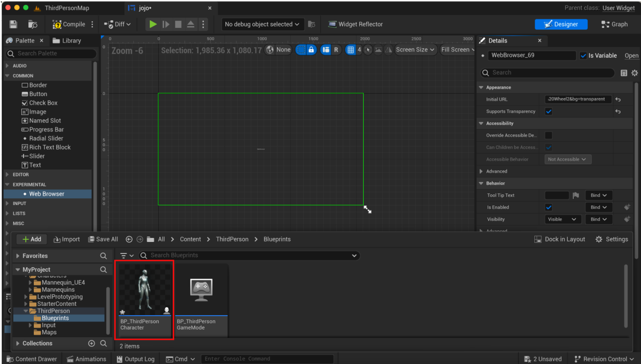Switch to Graph view tab
This screenshot has width=641, height=364.
click(x=616, y=24)
